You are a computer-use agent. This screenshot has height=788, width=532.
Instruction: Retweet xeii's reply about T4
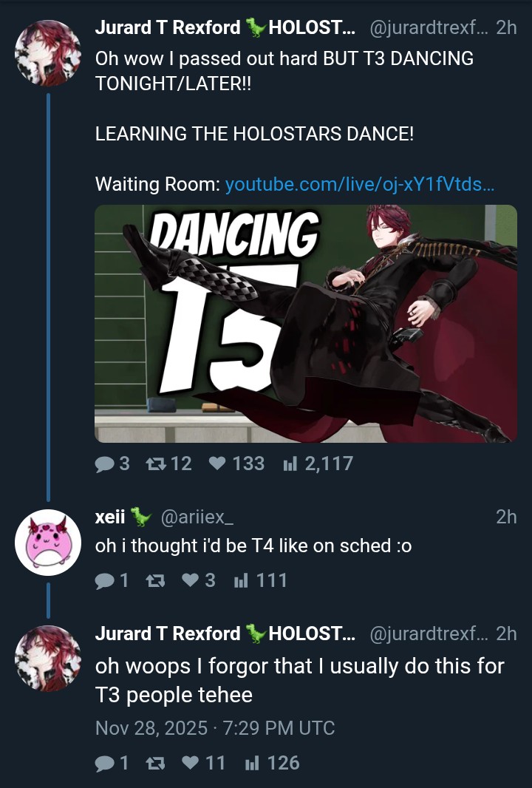click(x=155, y=581)
